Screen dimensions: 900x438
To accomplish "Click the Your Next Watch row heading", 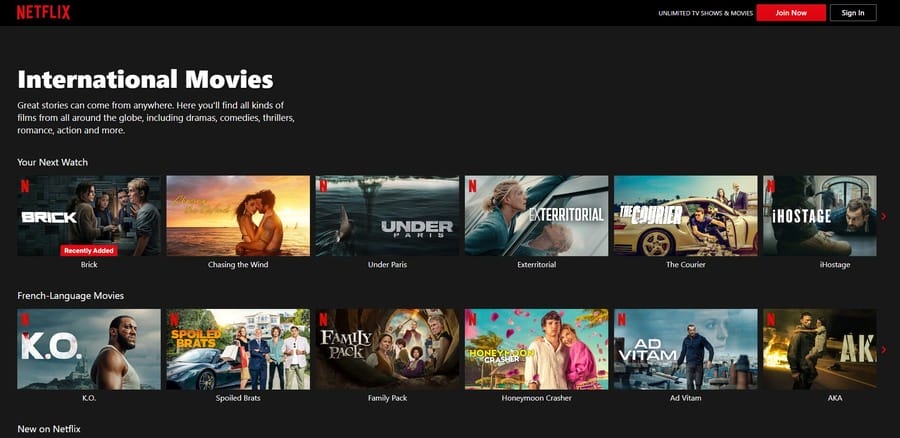I will point(52,162).
